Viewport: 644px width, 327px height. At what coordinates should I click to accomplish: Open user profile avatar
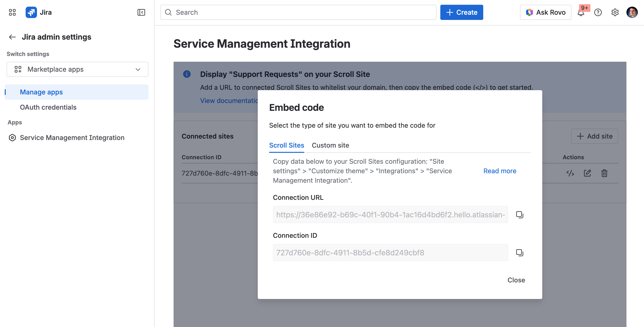[632, 13]
